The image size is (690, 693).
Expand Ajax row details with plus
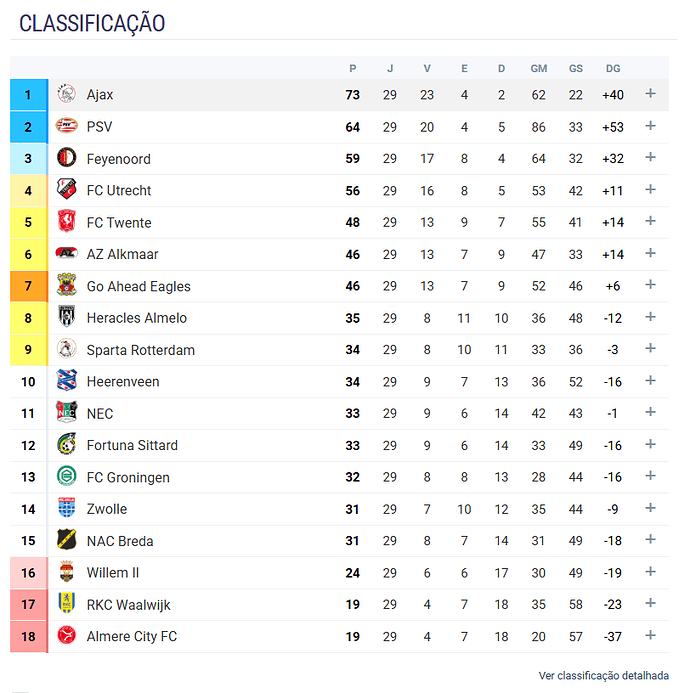click(x=650, y=94)
